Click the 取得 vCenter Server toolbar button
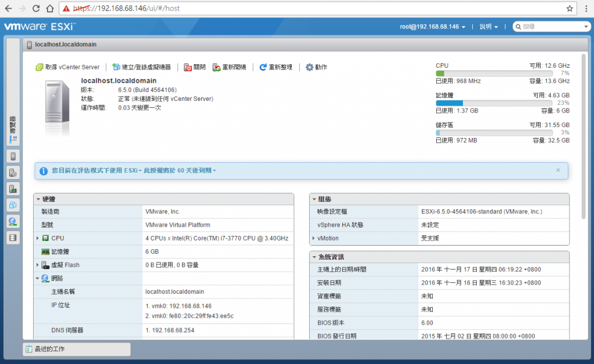The height and width of the screenshot is (364, 594). tap(67, 67)
